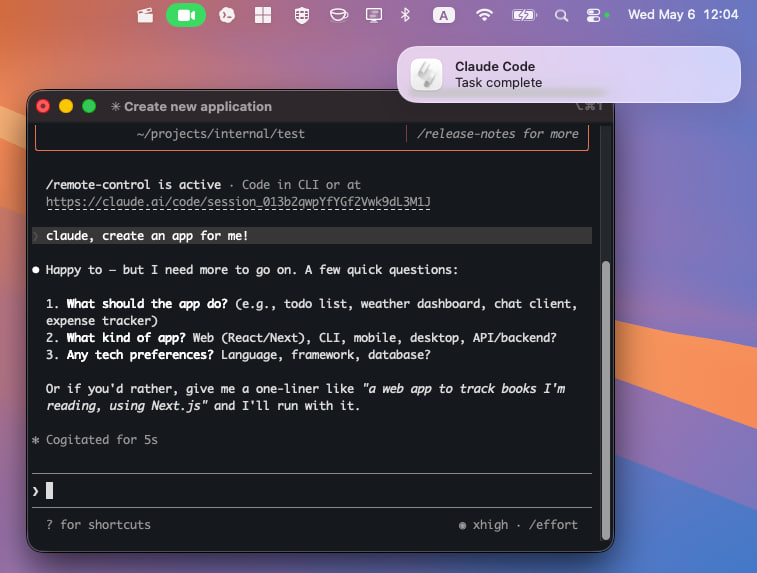Minimize the terminal with yellow button
The height and width of the screenshot is (573, 757).
(66, 106)
